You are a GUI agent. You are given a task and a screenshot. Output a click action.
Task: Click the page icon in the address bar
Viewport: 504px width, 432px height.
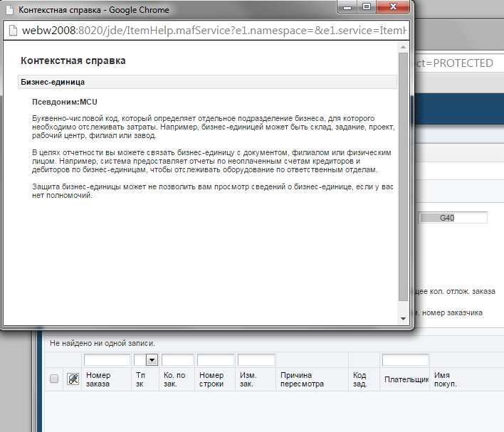coord(12,31)
